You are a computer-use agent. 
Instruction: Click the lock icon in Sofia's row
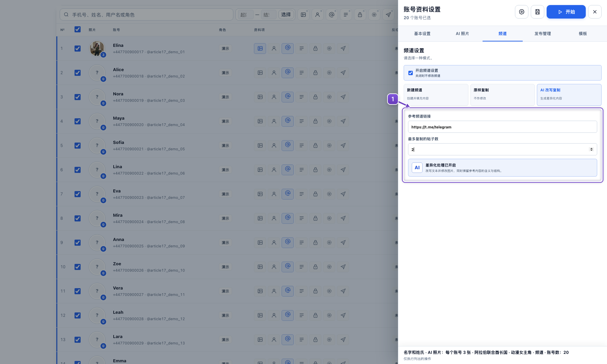315,146
